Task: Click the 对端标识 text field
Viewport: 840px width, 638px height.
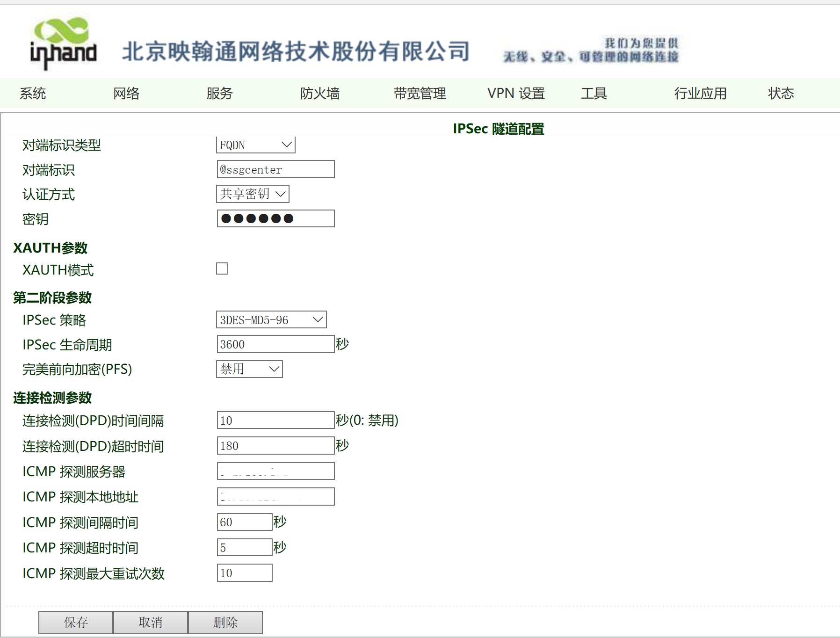Action: pos(275,169)
